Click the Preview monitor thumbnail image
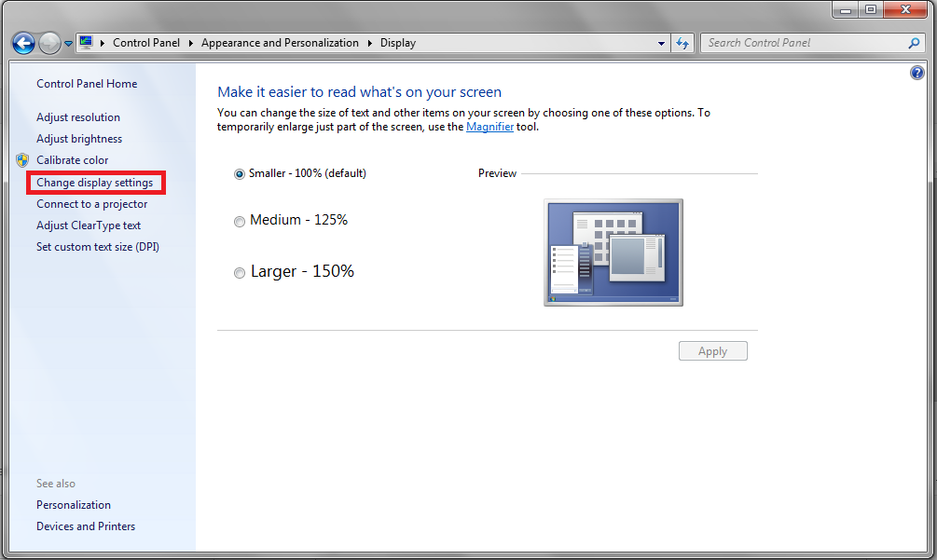The width and height of the screenshot is (937, 560). click(x=613, y=252)
